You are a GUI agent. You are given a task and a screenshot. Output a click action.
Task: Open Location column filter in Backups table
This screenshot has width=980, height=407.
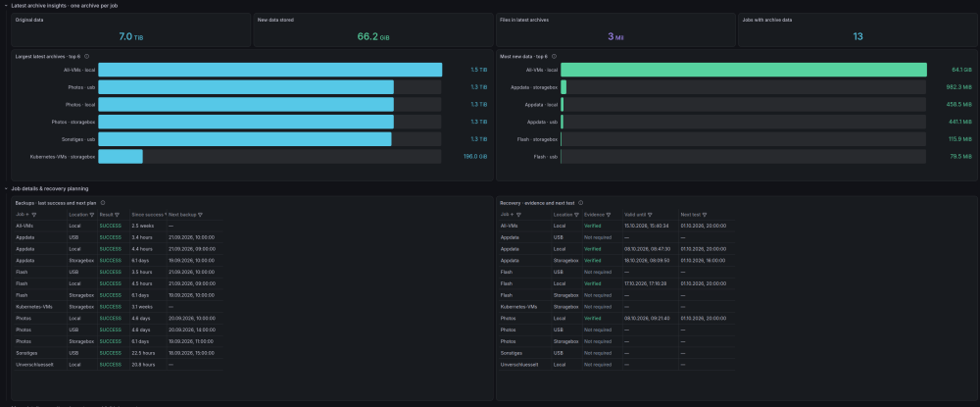point(92,215)
